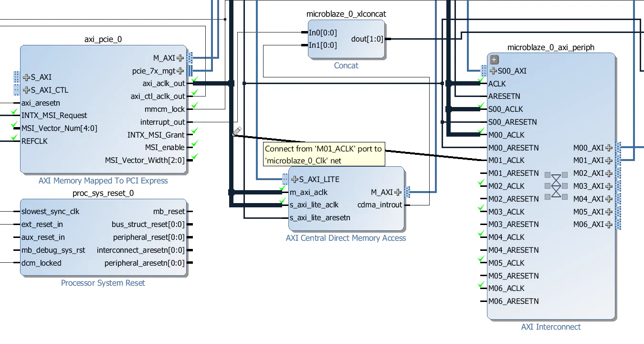Expand the M00_AXI output interface pin
This screenshot has height=344, width=644.
pos(608,148)
